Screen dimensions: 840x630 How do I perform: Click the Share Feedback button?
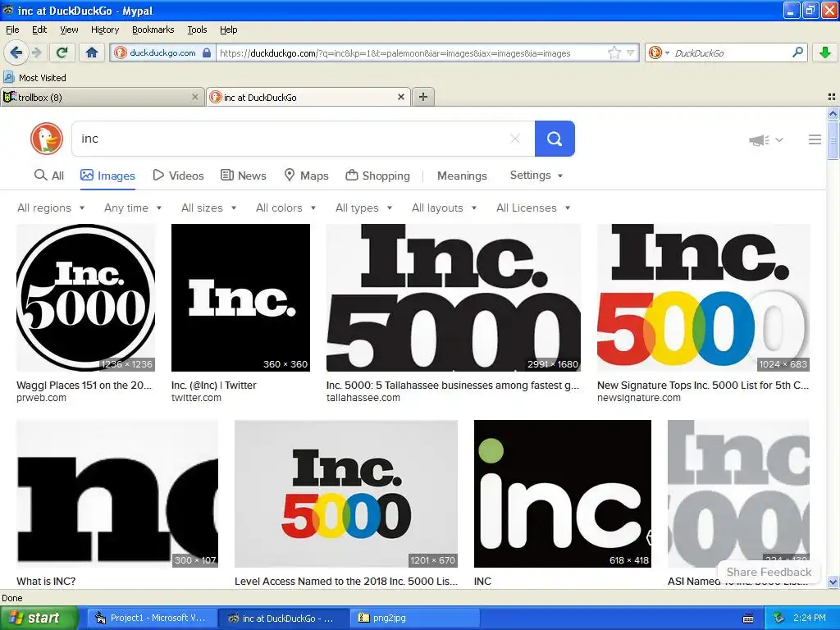click(768, 572)
